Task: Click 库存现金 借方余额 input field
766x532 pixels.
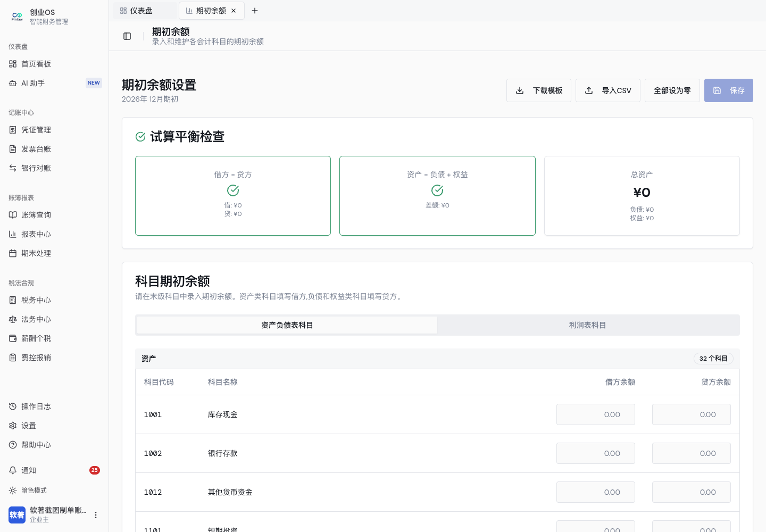Action: (596, 414)
